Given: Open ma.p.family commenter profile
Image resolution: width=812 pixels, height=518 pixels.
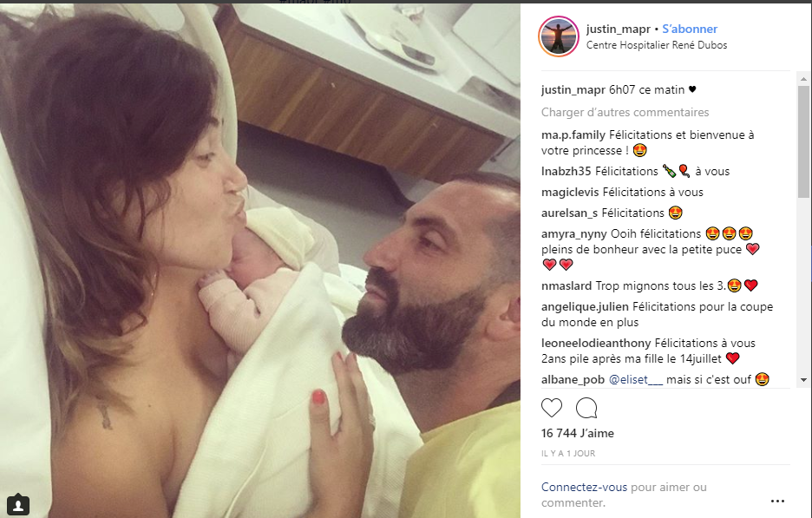Looking at the screenshot, I should [x=573, y=135].
